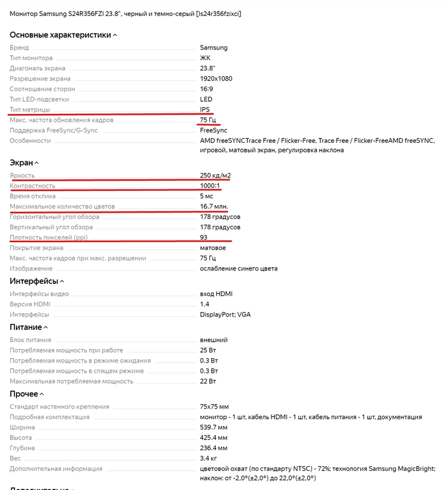Click the 250 кд/м2 brightness value
The height and width of the screenshot is (490, 448).
214,176
